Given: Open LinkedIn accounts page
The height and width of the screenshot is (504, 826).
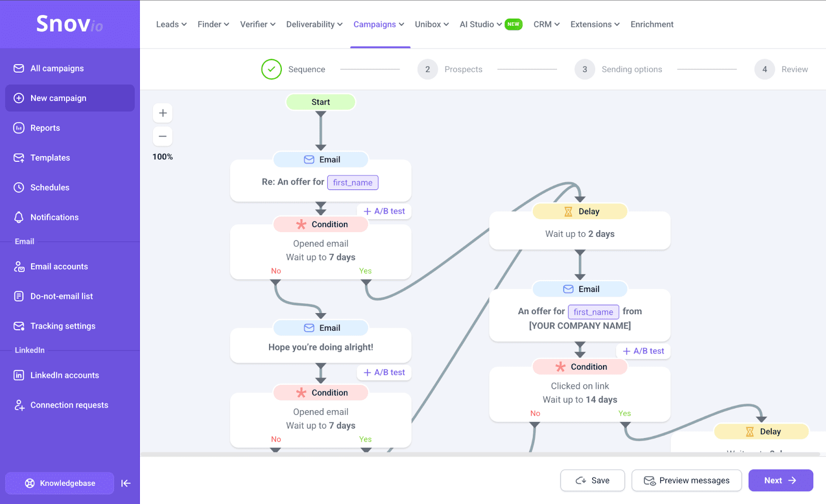Looking at the screenshot, I should tap(65, 375).
